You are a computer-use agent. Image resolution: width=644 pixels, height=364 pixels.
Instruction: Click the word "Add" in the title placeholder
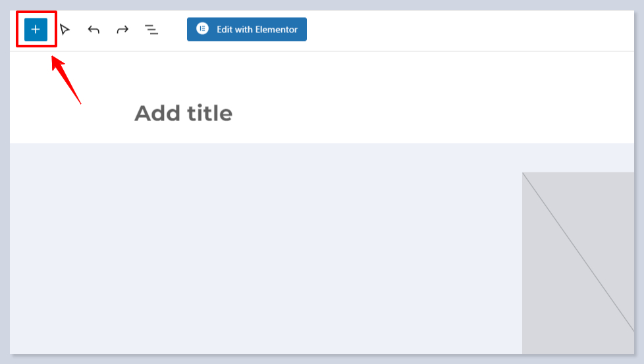(x=157, y=113)
